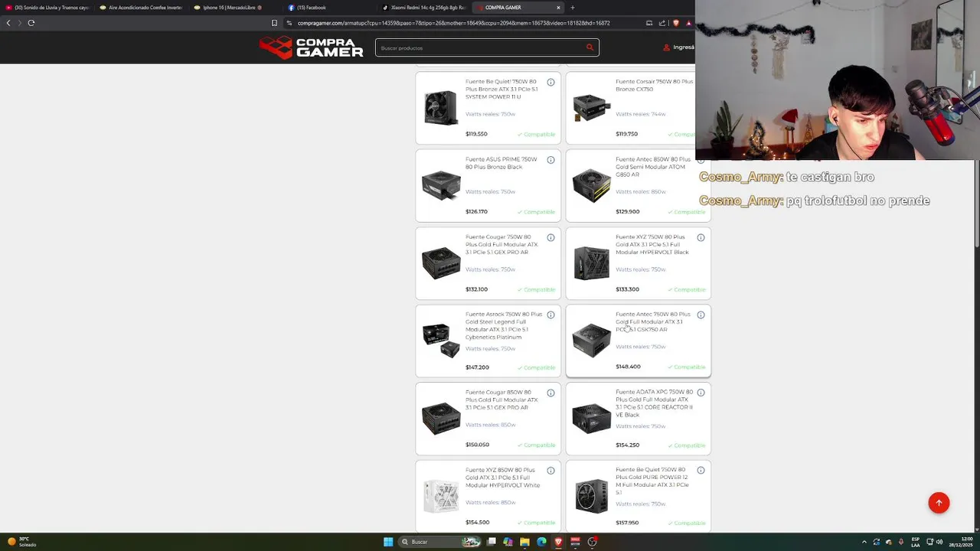Open info icon for Be Quiet PURE POWER 12
This screenshot has height=551, width=980.
pos(701,470)
